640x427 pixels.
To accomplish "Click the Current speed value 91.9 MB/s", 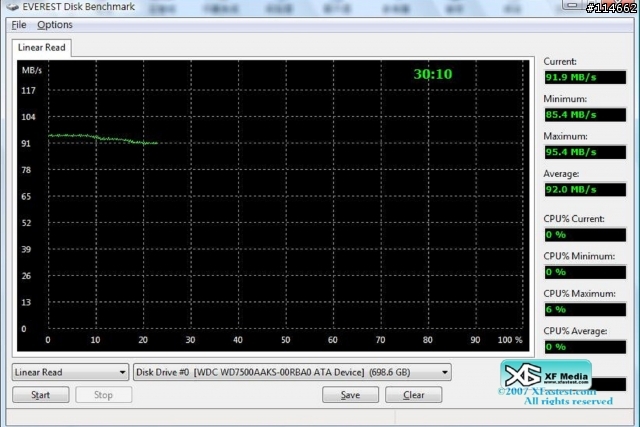I will pyautogui.click(x=585, y=77).
